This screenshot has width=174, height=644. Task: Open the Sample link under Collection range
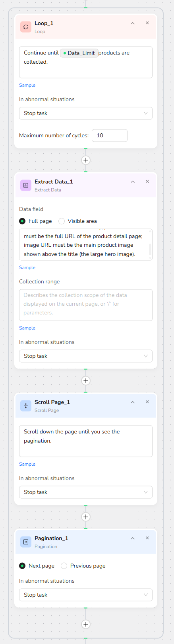(x=27, y=328)
